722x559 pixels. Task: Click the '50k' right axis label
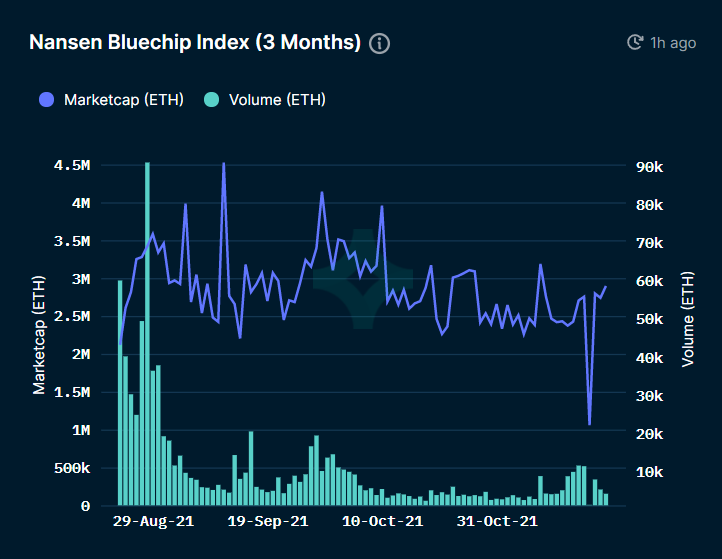(649, 319)
